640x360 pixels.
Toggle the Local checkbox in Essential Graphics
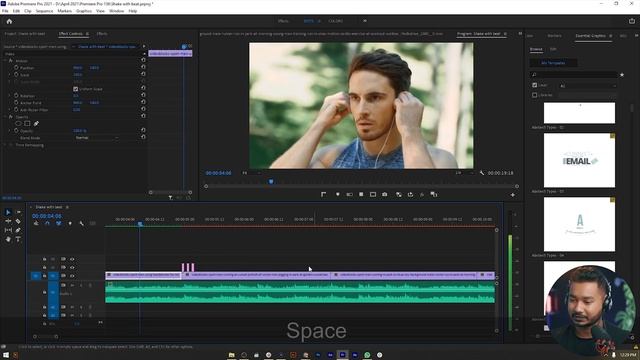(534, 85)
